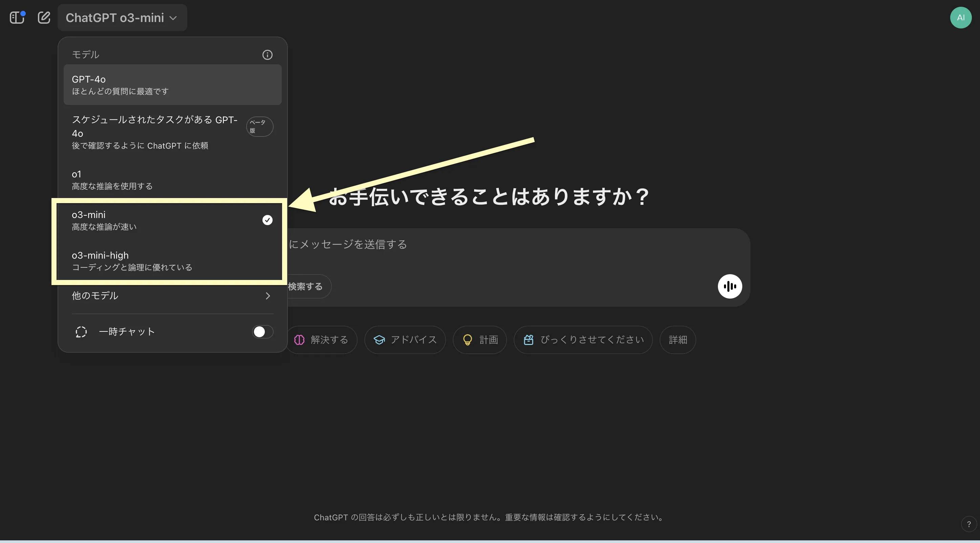Click the text コーディングと論理に優れている
This screenshot has width=980, height=543.
coord(132,267)
